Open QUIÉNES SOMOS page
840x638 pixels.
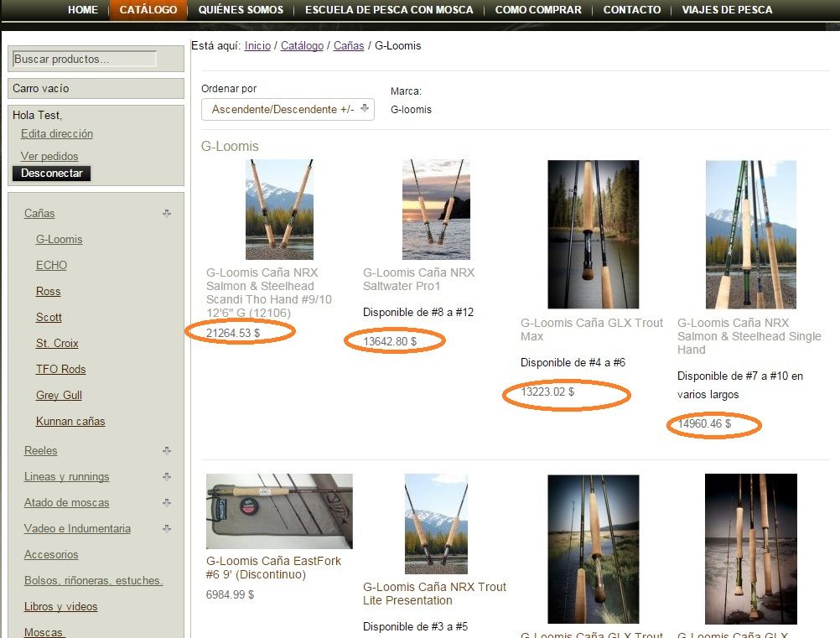click(241, 10)
